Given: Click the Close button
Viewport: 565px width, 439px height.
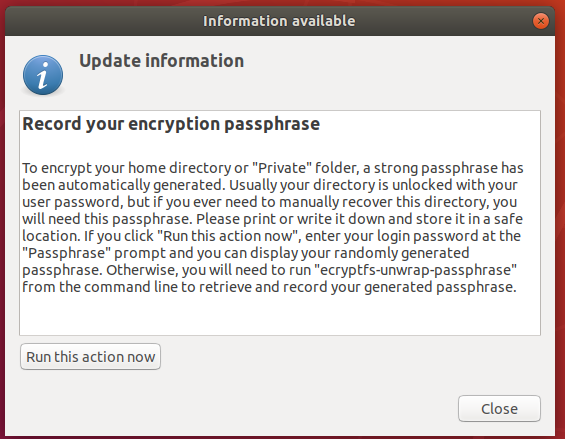Looking at the screenshot, I should (499, 408).
